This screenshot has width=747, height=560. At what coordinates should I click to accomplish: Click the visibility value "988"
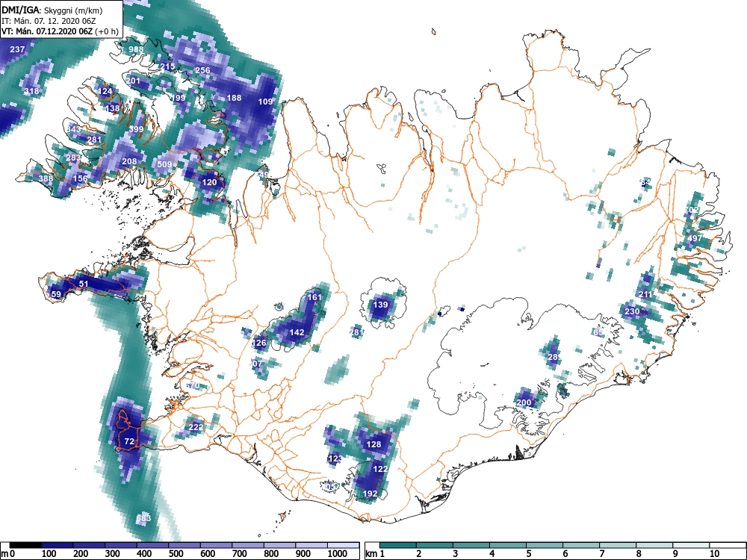coord(136,49)
